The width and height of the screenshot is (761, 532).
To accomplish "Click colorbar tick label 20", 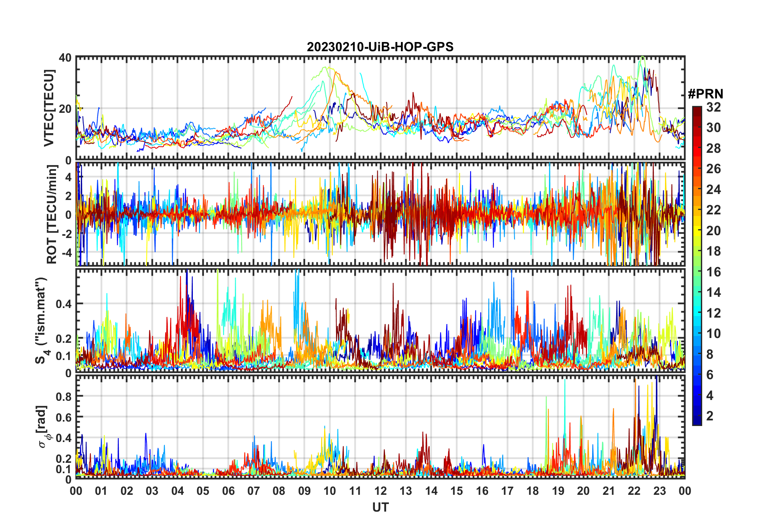I will pyautogui.click(x=713, y=231).
